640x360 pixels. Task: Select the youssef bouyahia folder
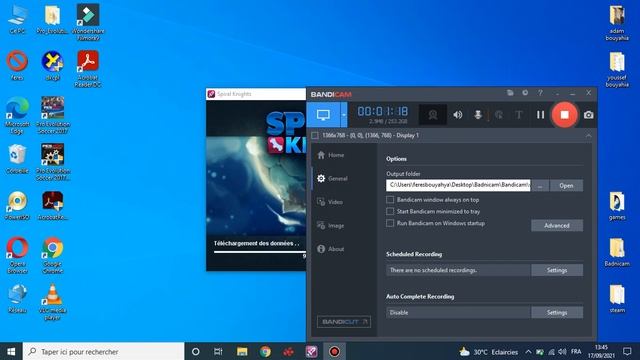pyautogui.click(x=617, y=69)
